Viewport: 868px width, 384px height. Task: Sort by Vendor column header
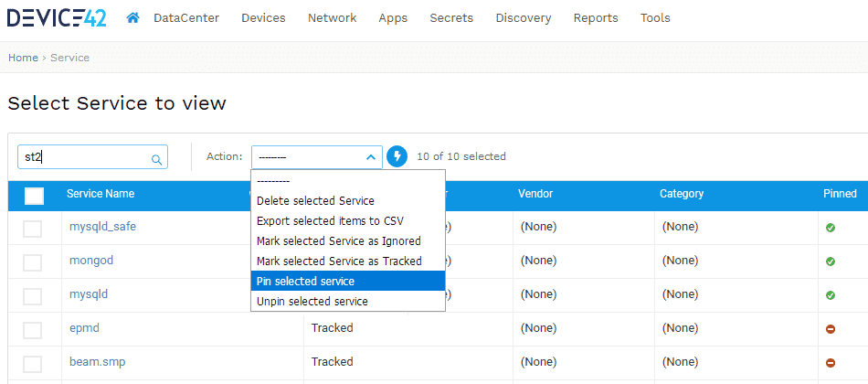click(535, 194)
